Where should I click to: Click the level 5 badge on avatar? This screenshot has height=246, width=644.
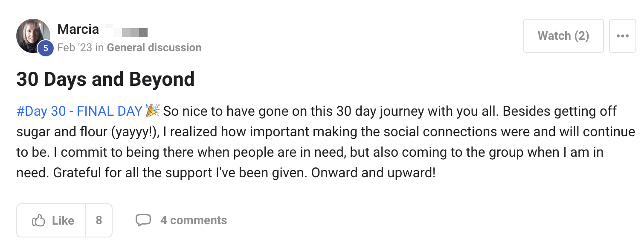[46, 49]
